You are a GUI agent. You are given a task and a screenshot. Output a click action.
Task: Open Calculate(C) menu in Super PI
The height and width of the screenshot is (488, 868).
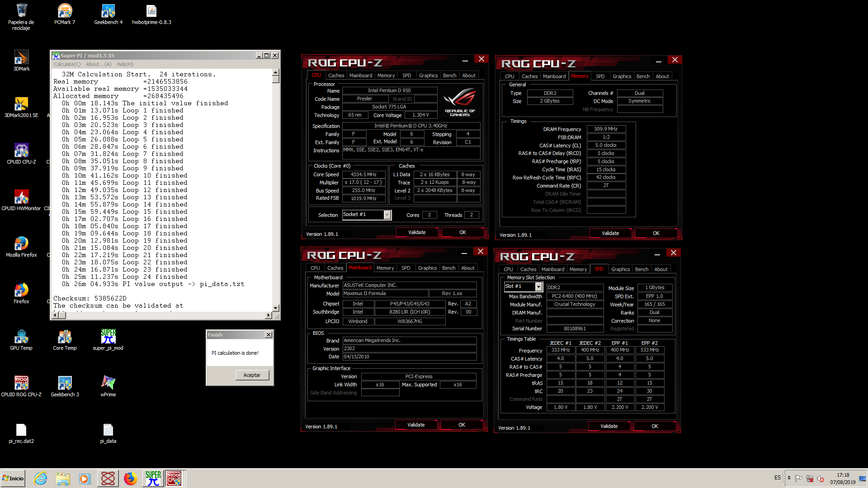[67, 64]
